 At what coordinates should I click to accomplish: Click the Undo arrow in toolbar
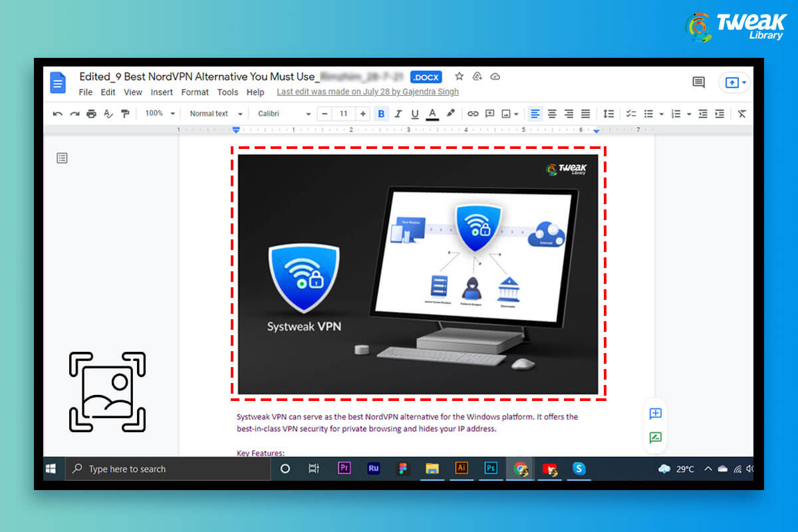coord(58,114)
